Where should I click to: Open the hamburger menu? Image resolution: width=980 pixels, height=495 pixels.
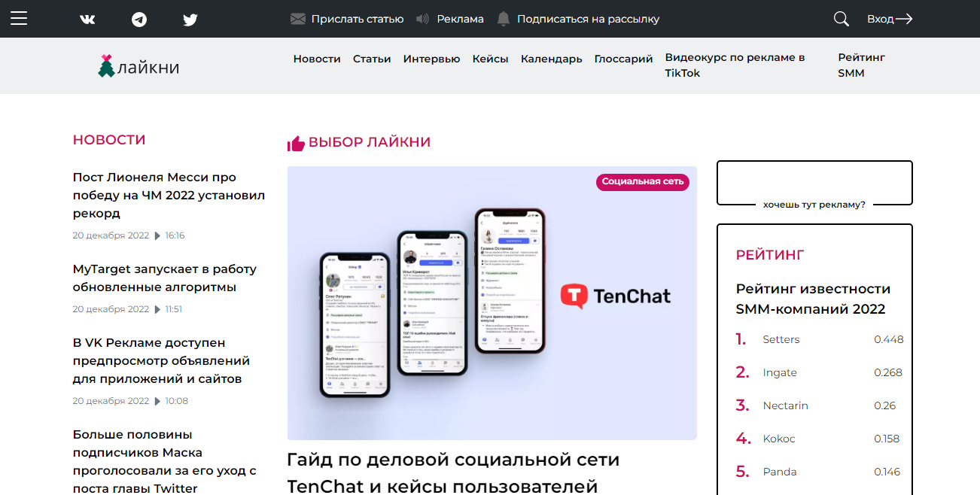pos(18,19)
